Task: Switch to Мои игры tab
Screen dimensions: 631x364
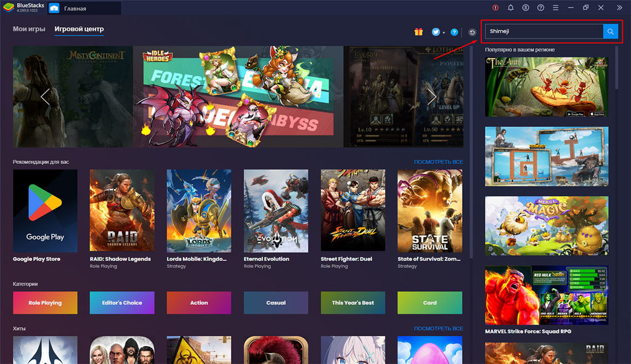Action: click(x=29, y=29)
